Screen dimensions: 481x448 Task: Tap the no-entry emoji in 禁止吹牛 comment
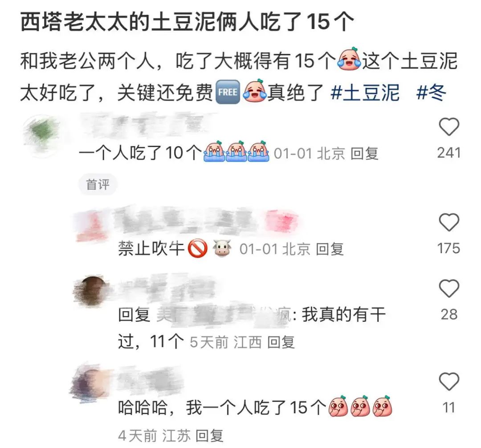click(197, 248)
